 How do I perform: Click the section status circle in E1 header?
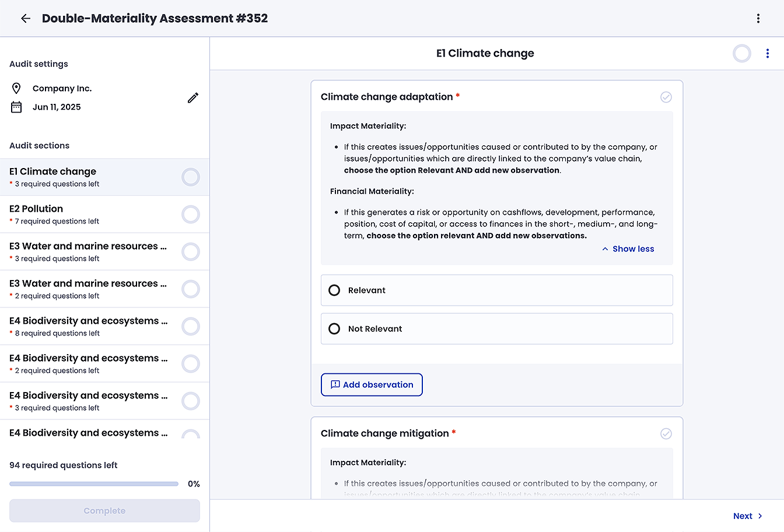click(742, 53)
